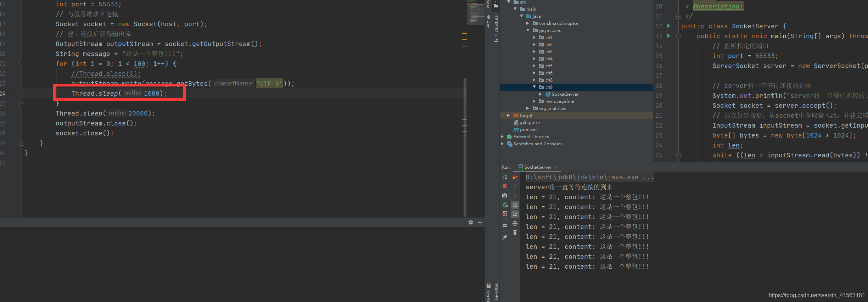The image size is (868, 302).
Task: Collapse the java source folder
Action: tap(521, 16)
